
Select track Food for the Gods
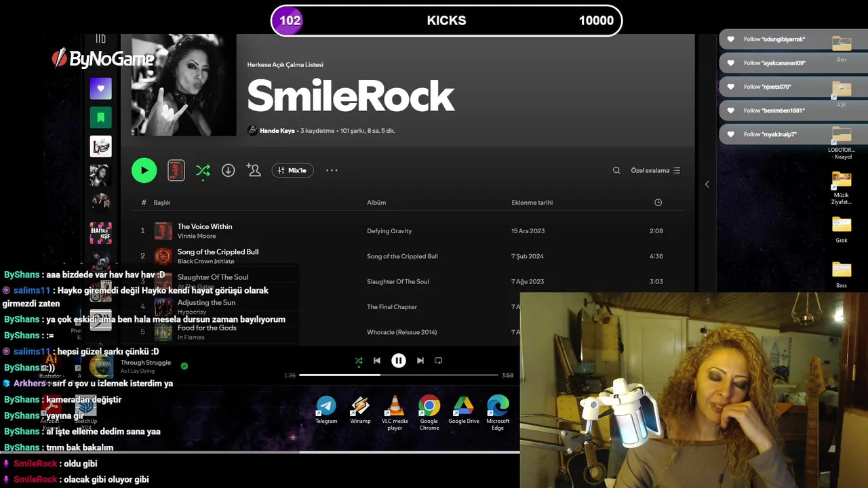pos(207,328)
